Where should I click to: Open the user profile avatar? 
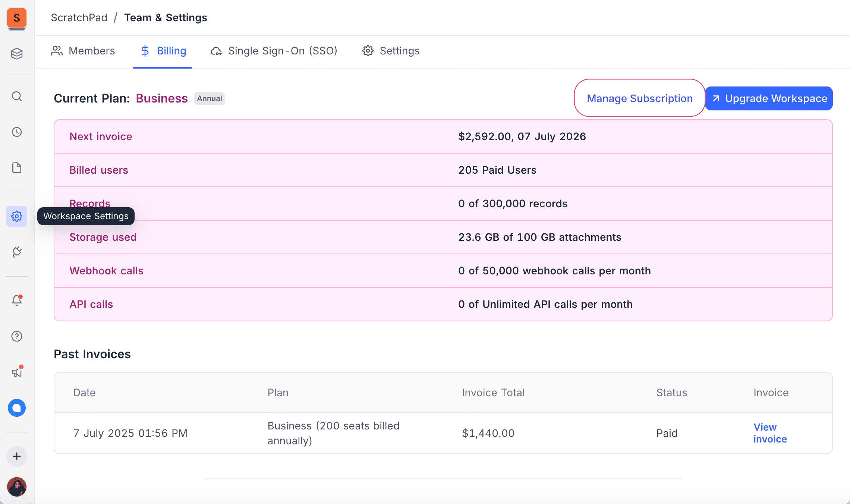tap(17, 487)
